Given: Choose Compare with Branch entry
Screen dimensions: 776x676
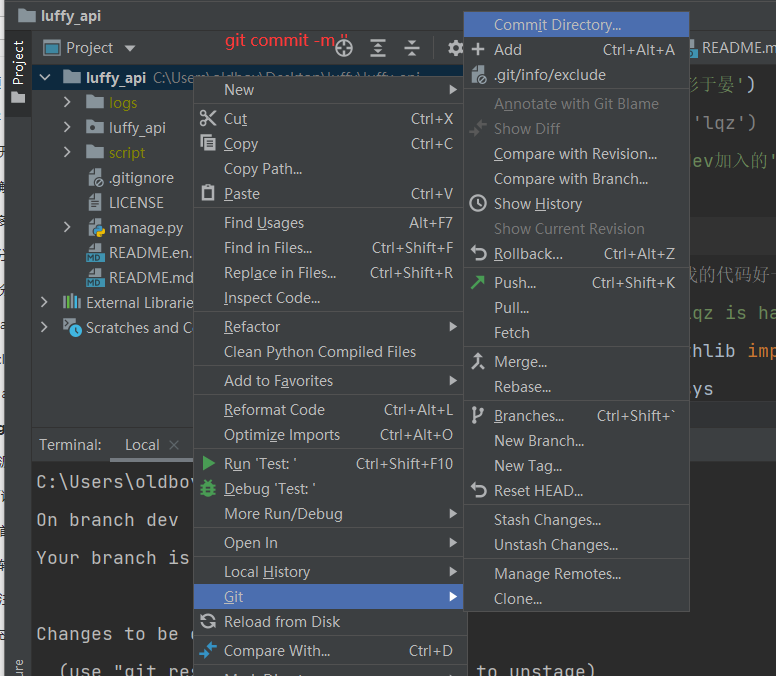Looking at the screenshot, I should (577, 179).
